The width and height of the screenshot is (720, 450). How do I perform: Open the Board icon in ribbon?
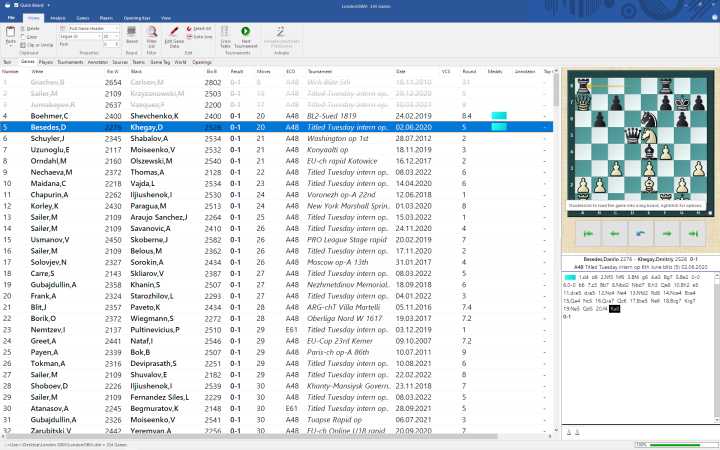tap(131, 31)
